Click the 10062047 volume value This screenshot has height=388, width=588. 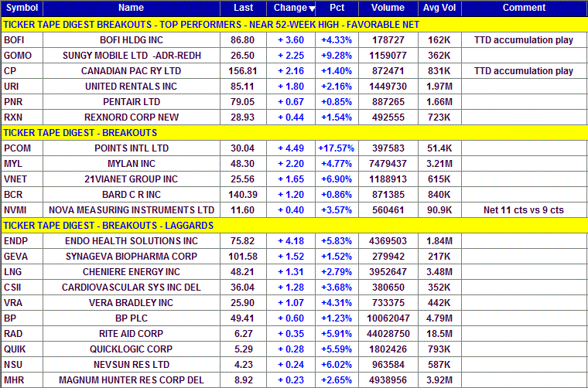click(388, 318)
